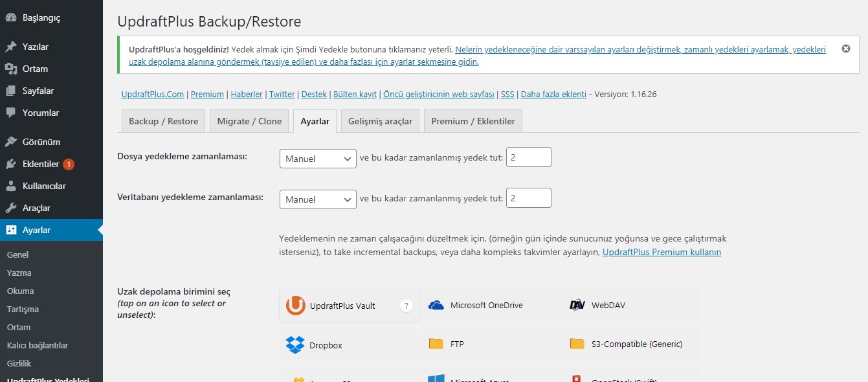This screenshot has width=868, height=382.
Task: Select the Microsoft OneDrive storage text label
Action: tap(487, 305)
